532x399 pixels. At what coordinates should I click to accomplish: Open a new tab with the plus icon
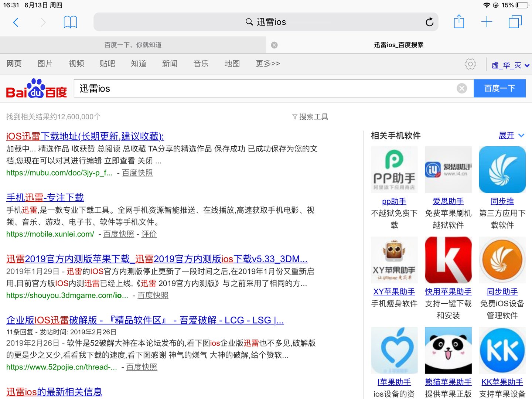(487, 22)
